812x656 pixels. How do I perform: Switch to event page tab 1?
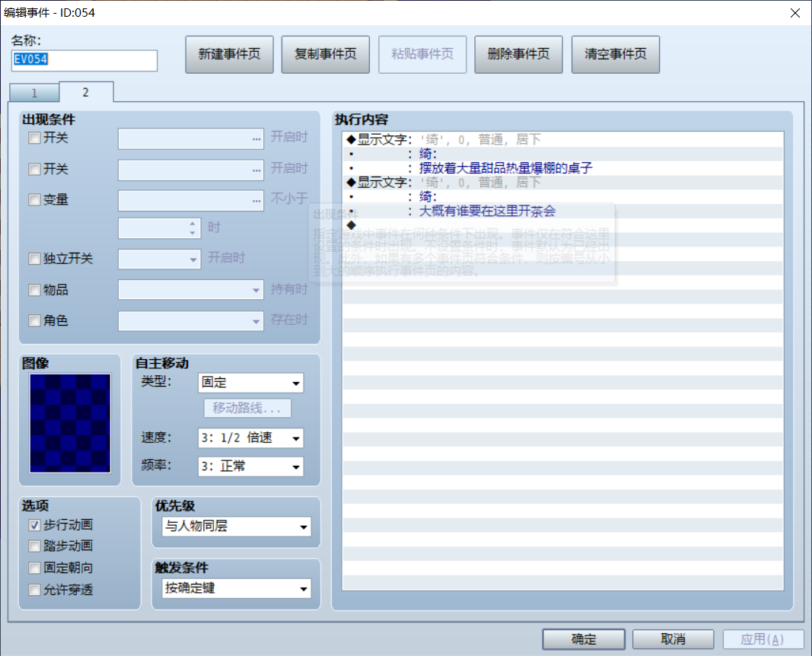(x=34, y=93)
